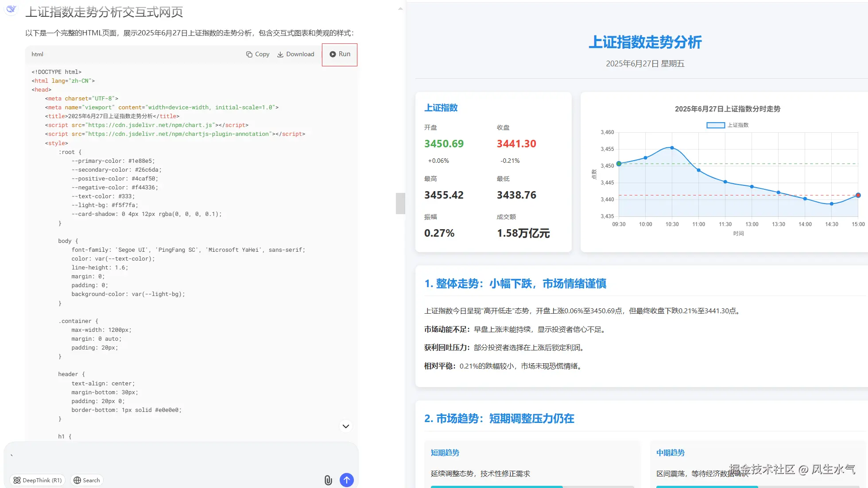Click the 中期趋势 card heading
Image resolution: width=868 pixels, height=488 pixels.
[x=670, y=453]
